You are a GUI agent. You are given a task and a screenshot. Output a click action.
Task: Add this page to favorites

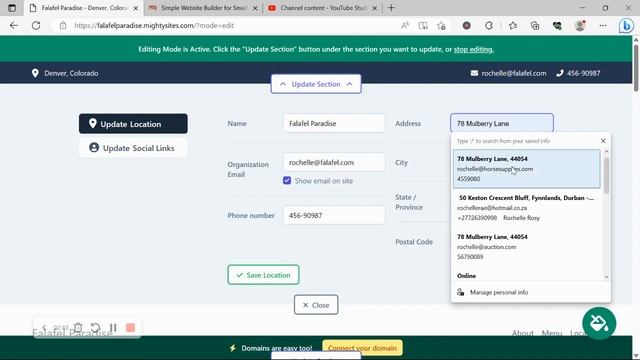[441, 25]
